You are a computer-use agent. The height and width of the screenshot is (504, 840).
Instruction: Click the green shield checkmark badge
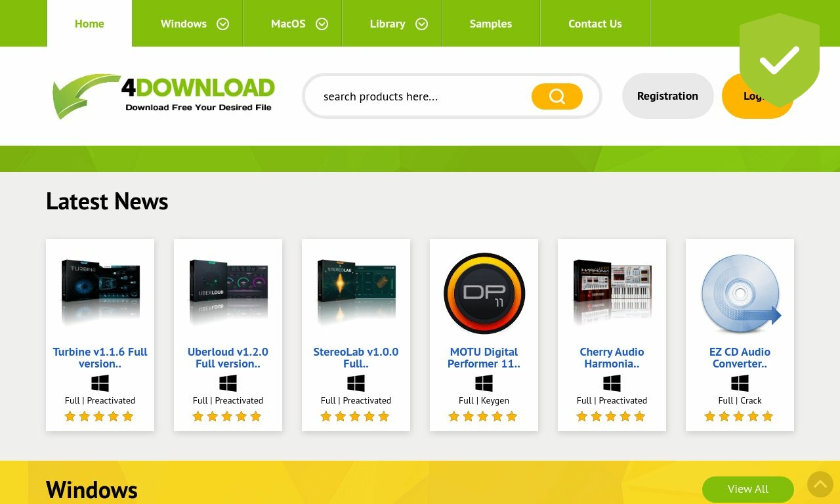coord(779,60)
